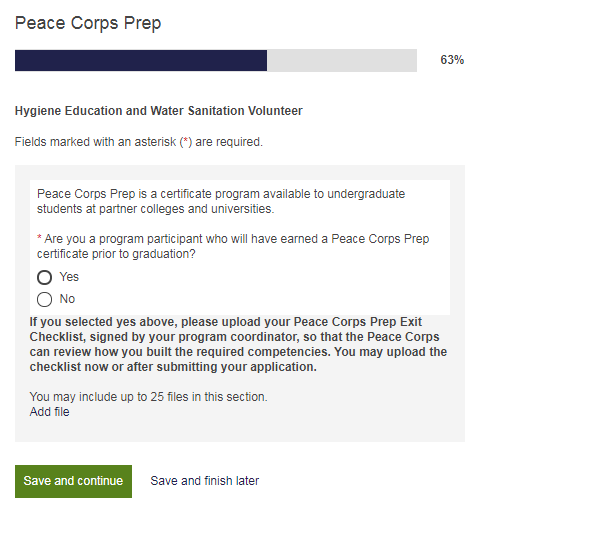Click the bold Exit Checklist upload instructions
This screenshot has width=602, height=550.
click(238, 344)
